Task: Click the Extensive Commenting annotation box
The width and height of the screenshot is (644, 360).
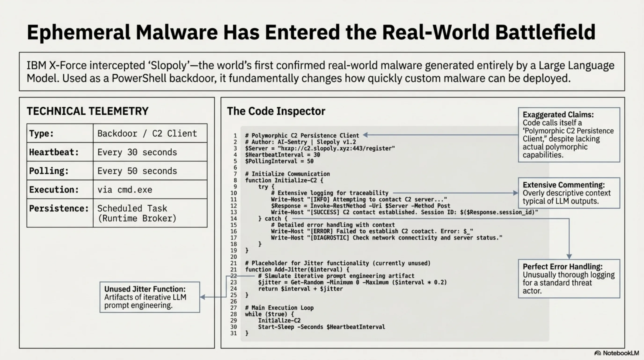Action: [568, 193]
